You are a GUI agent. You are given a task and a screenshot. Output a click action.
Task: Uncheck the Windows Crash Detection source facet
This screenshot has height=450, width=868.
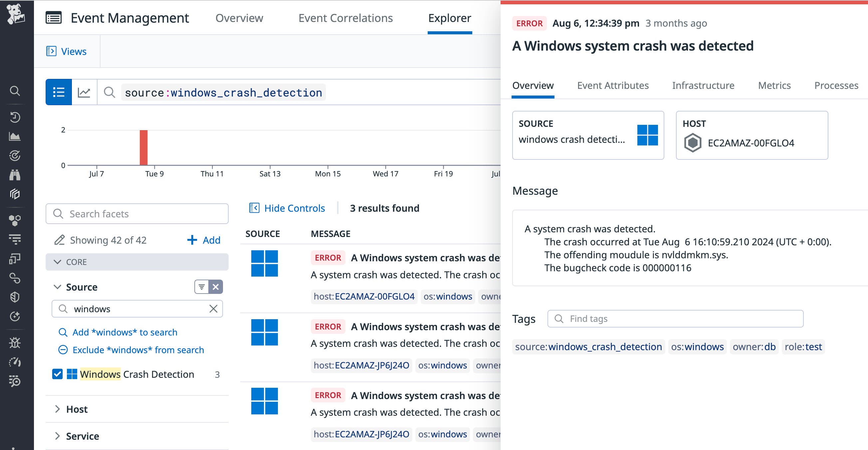click(x=58, y=374)
